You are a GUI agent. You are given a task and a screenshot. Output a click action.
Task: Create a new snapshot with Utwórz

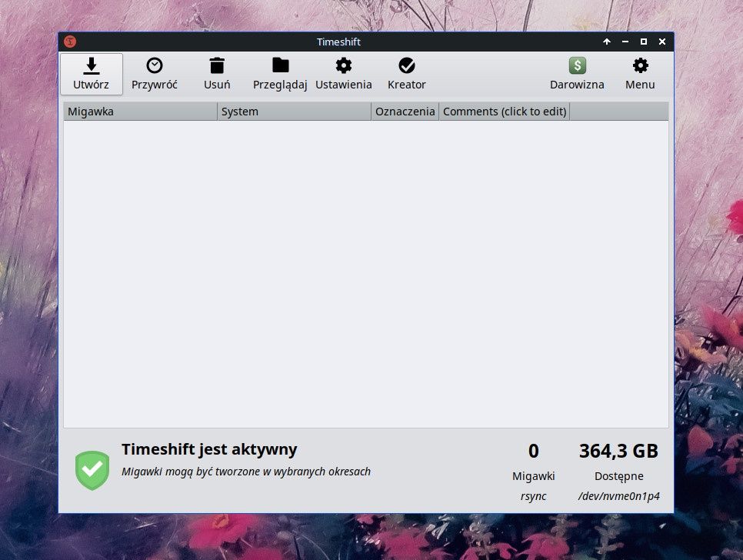pyautogui.click(x=91, y=74)
